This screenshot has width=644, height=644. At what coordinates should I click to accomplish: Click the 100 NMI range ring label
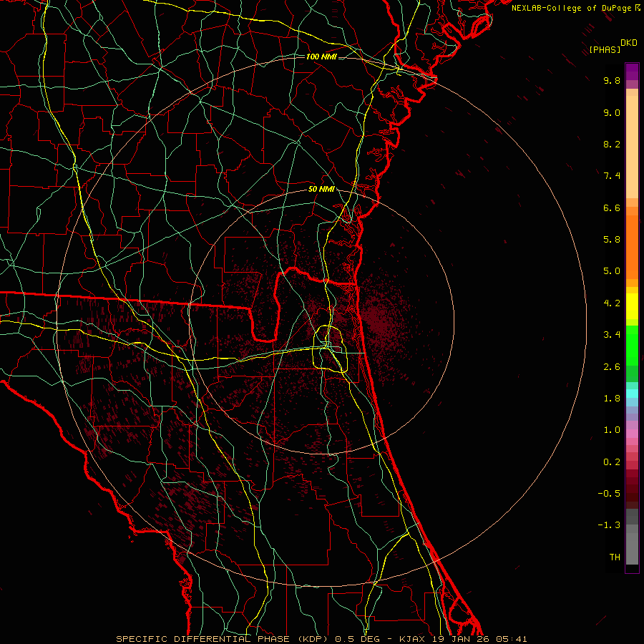click(321, 57)
